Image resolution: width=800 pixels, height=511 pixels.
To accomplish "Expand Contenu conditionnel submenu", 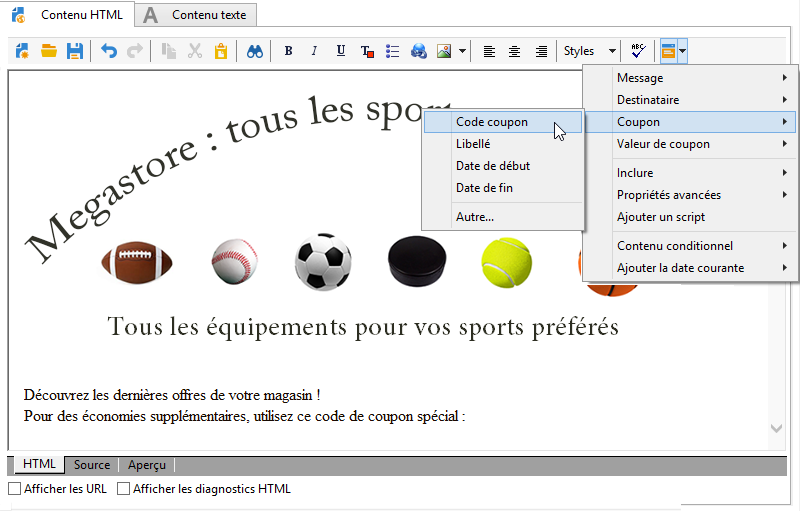I will point(691,246).
